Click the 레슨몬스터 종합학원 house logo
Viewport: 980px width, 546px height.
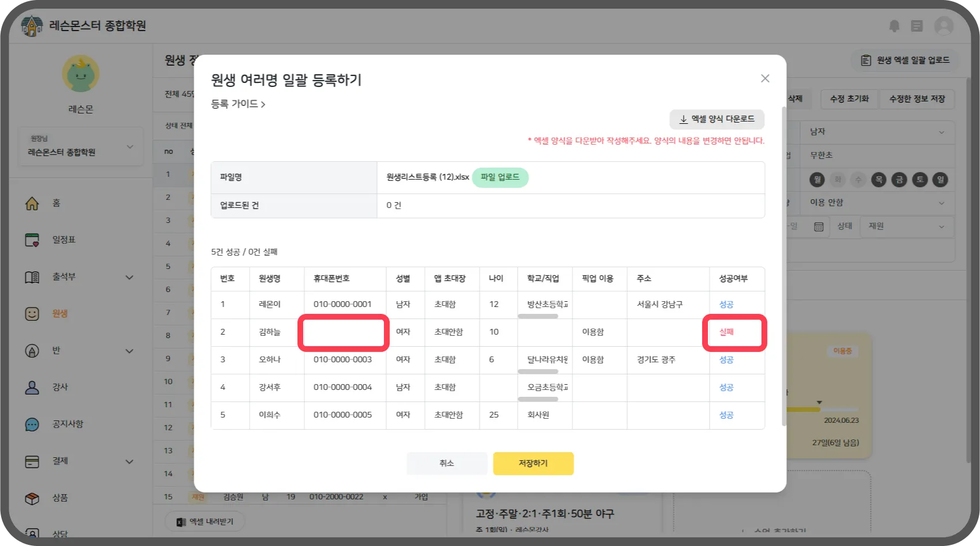(32, 26)
